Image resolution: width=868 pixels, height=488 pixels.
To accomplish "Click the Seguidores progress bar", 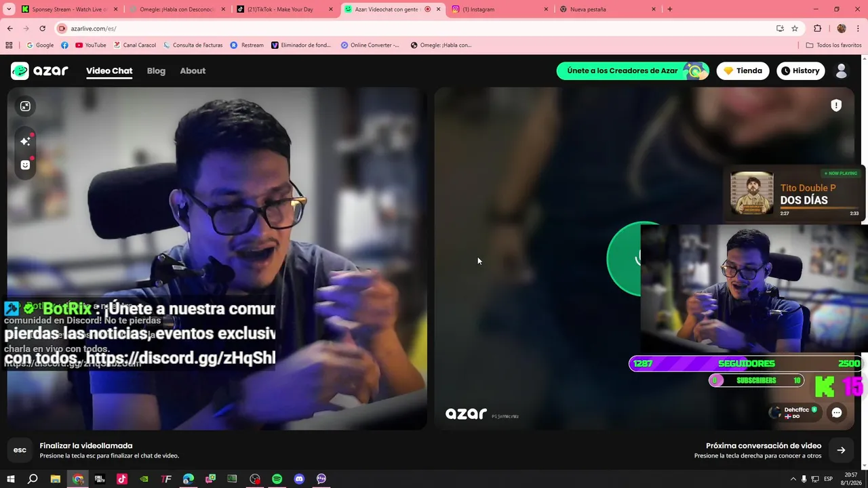I will click(745, 364).
